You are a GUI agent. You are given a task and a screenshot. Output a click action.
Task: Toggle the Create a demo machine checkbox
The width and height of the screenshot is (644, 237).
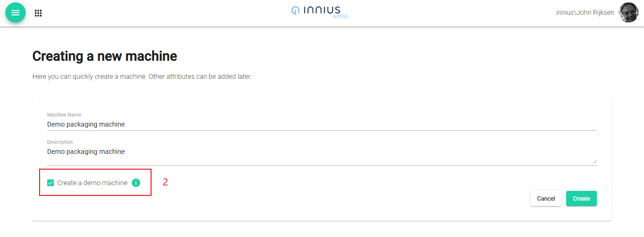pos(51,183)
